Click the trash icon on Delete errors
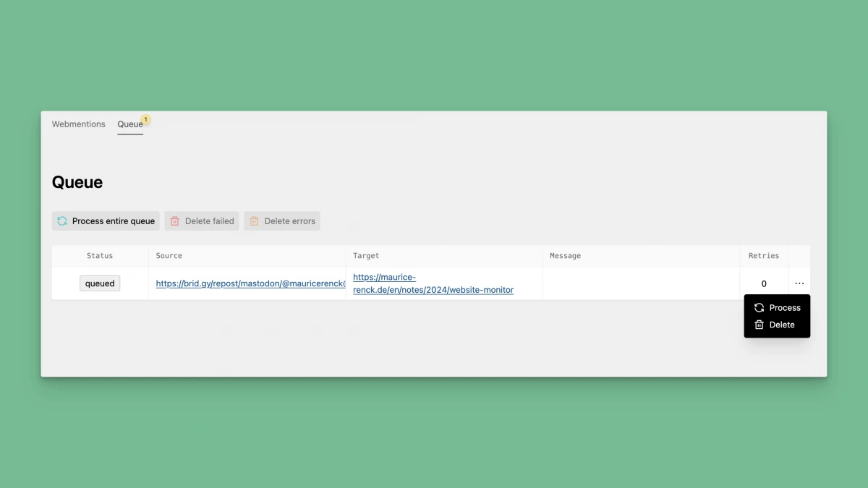Image resolution: width=868 pixels, height=488 pixels. tap(255, 221)
